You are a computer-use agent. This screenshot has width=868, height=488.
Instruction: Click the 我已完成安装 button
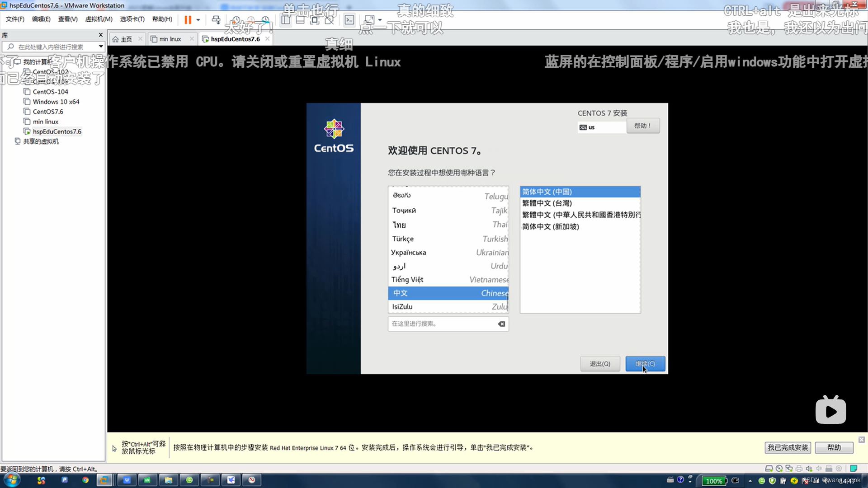pyautogui.click(x=788, y=447)
